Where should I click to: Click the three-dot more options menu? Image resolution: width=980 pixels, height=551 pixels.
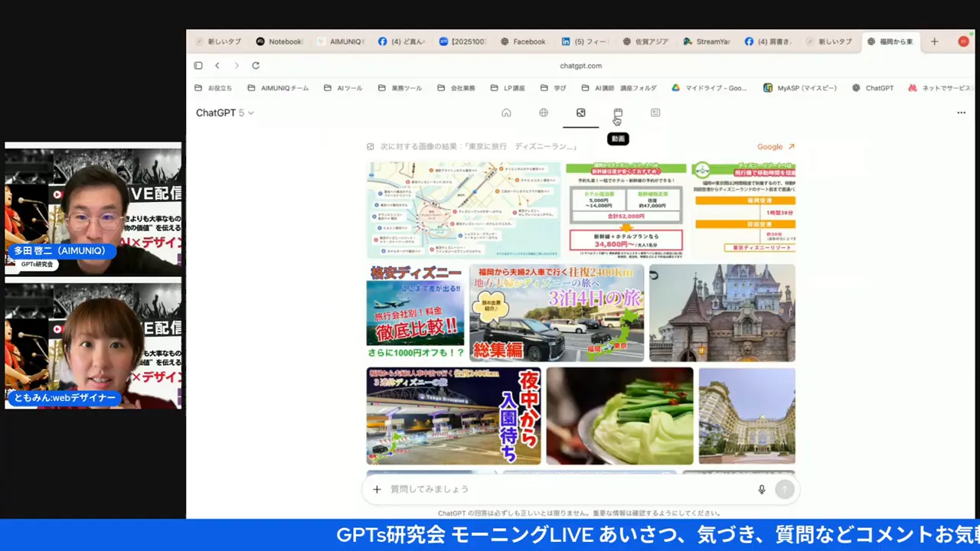[x=961, y=112]
